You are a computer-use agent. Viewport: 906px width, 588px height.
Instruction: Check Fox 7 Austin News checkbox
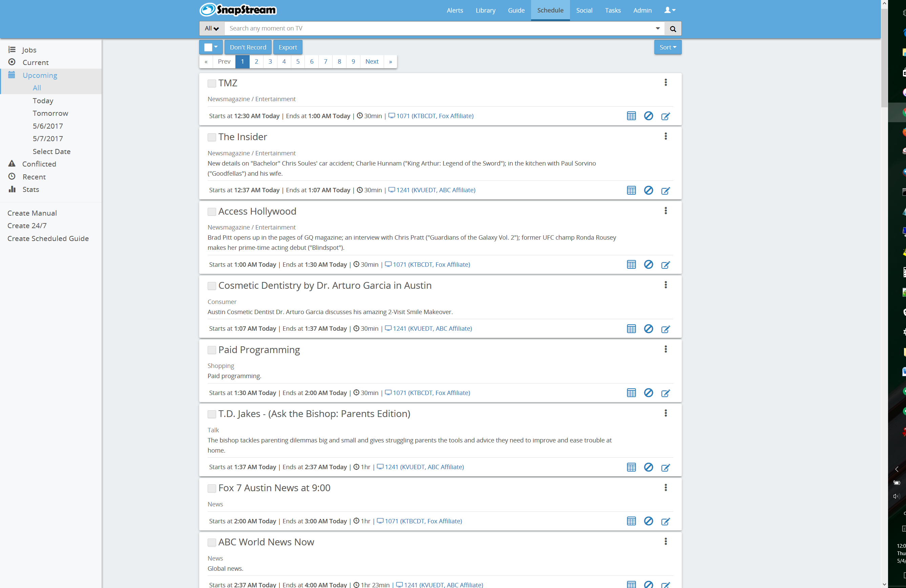(x=212, y=488)
